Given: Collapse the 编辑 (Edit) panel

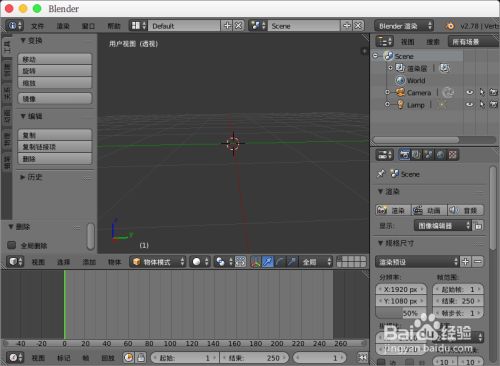Looking at the screenshot, I should pyautogui.click(x=23, y=116).
